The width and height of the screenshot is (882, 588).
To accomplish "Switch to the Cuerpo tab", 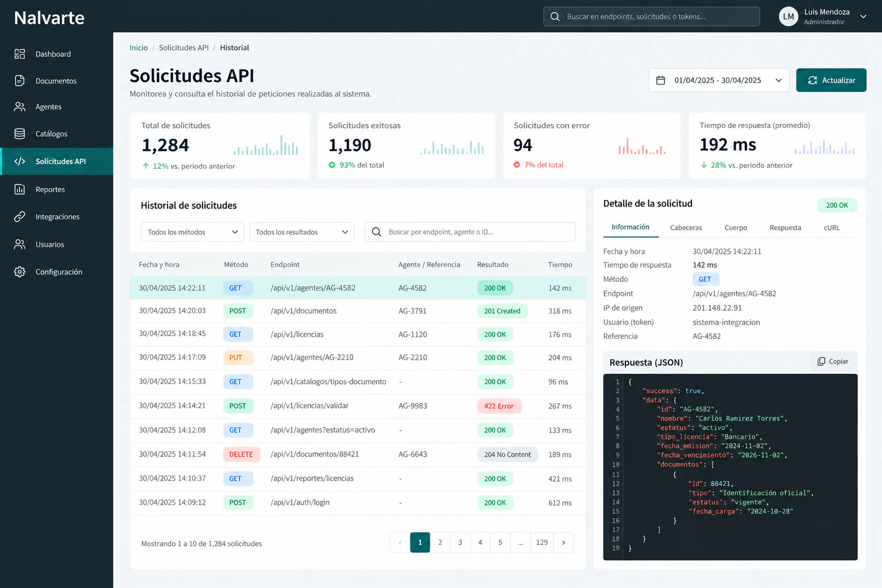I will click(736, 228).
